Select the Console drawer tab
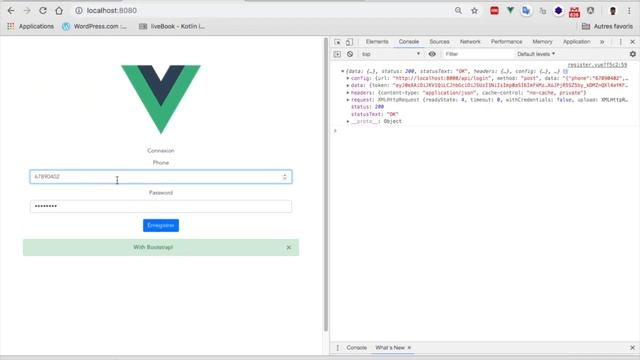The height and width of the screenshot is (360, 640). coord(356,348)
